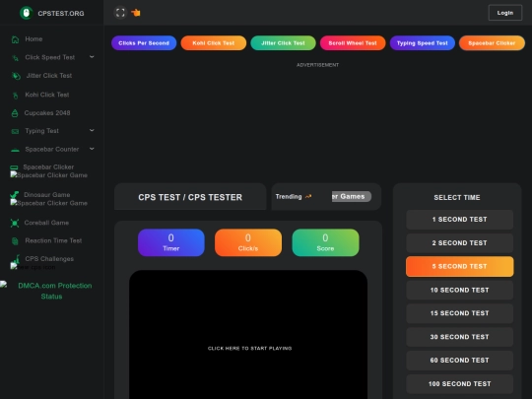Viewport: 532px width, 399px height.
Task: Click the CPSTEST.ORG mouse logo icon
Action: tap(27, 13)
